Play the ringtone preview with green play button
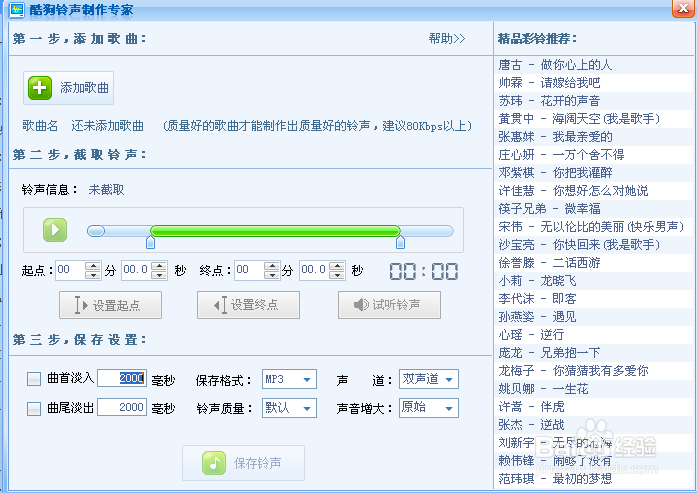 [55, 230]
